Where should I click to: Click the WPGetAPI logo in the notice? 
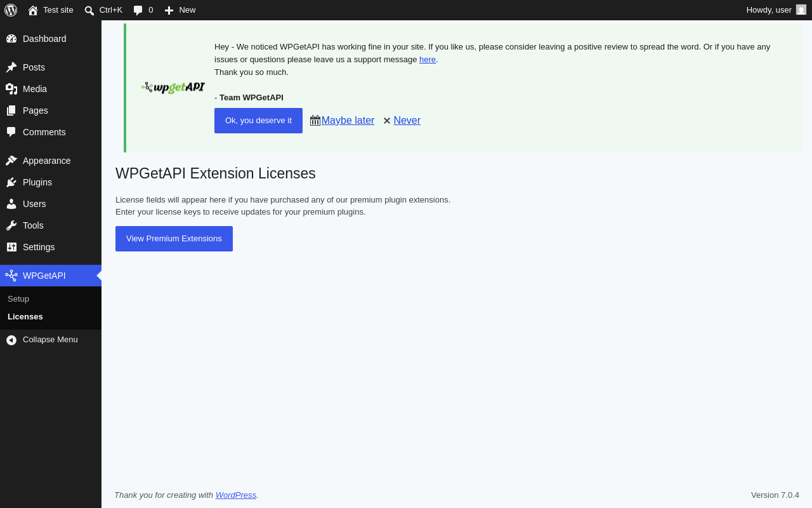tap(173, 87)
